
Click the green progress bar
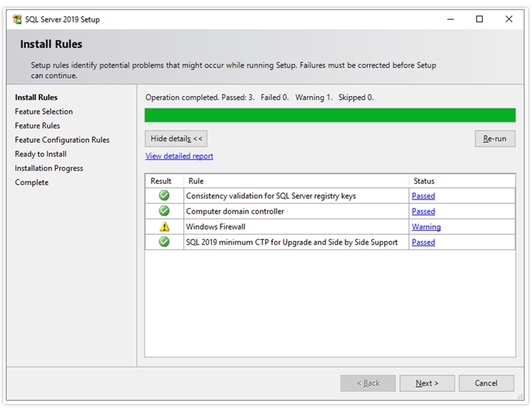pyautogui.click(x=330, y=115)
